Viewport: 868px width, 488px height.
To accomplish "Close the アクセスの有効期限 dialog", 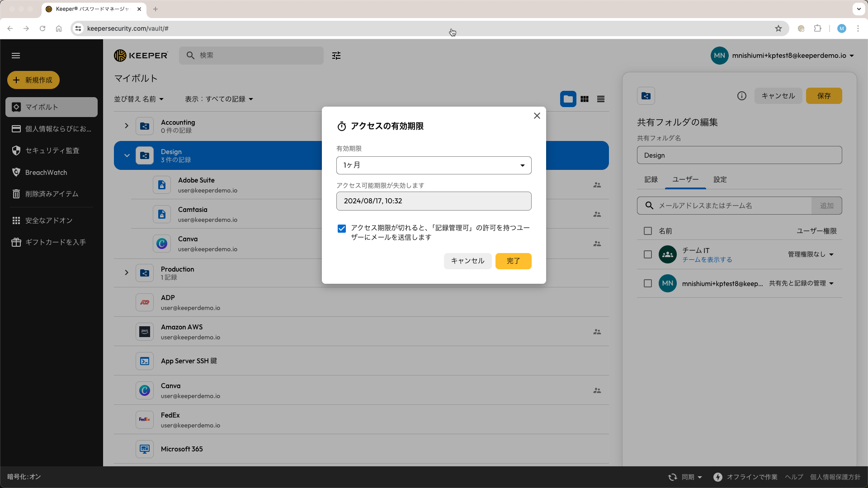I will [x=537, y=116].
